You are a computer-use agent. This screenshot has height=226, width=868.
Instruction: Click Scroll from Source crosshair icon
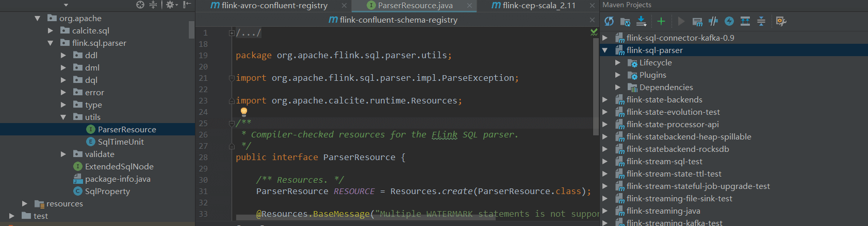pos(140,5)
